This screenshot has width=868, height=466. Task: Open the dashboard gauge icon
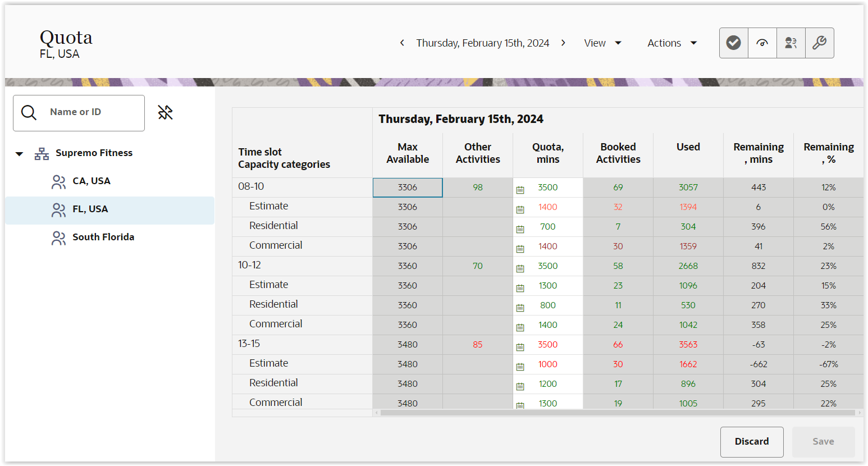pos(762,43)
